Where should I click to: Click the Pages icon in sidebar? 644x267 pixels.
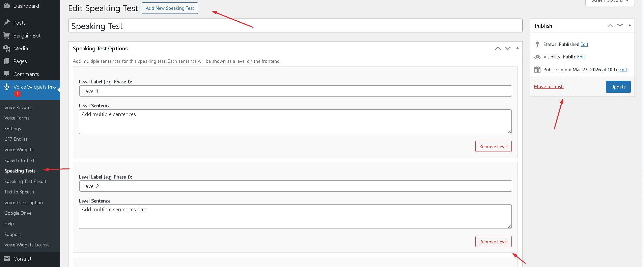coord(7,61)
